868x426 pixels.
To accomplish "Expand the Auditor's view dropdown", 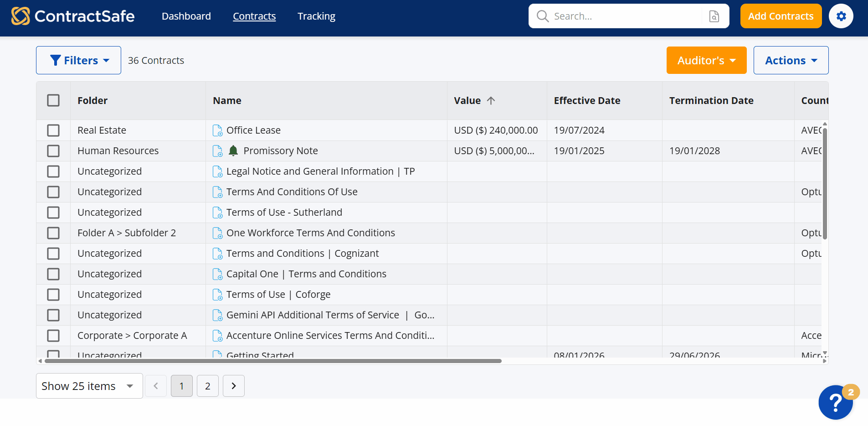I will pos(706,60).
